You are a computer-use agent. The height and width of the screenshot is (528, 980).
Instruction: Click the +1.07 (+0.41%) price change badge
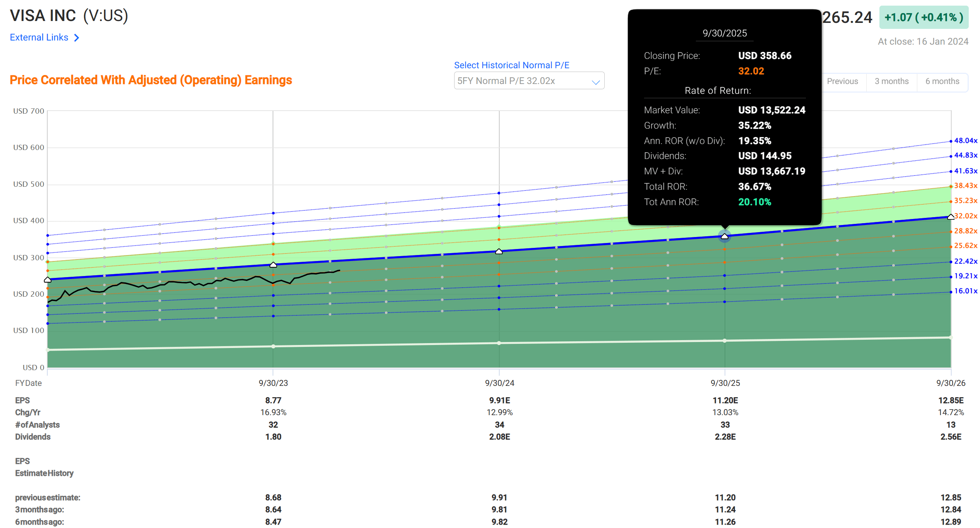point(923,18)
